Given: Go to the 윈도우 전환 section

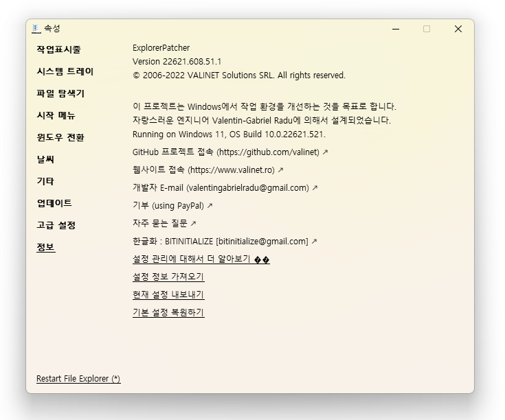Looking at the screenshot, I should [x=60, y=137].
